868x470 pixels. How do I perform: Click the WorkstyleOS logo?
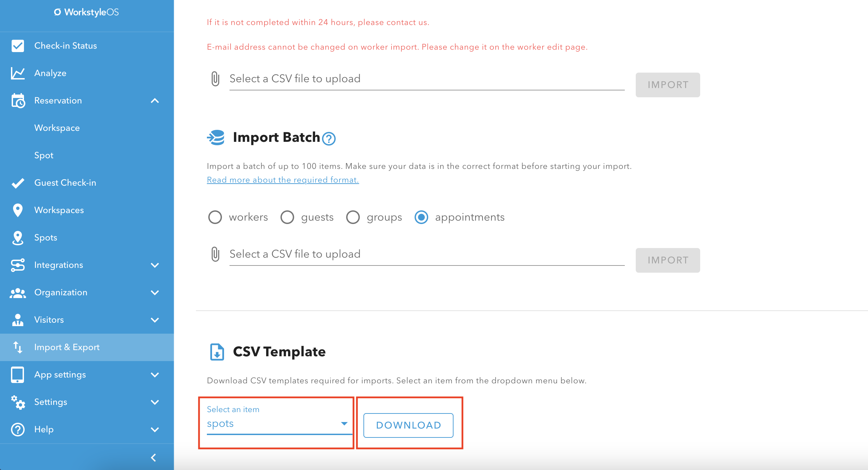click(x=86, y=12)
